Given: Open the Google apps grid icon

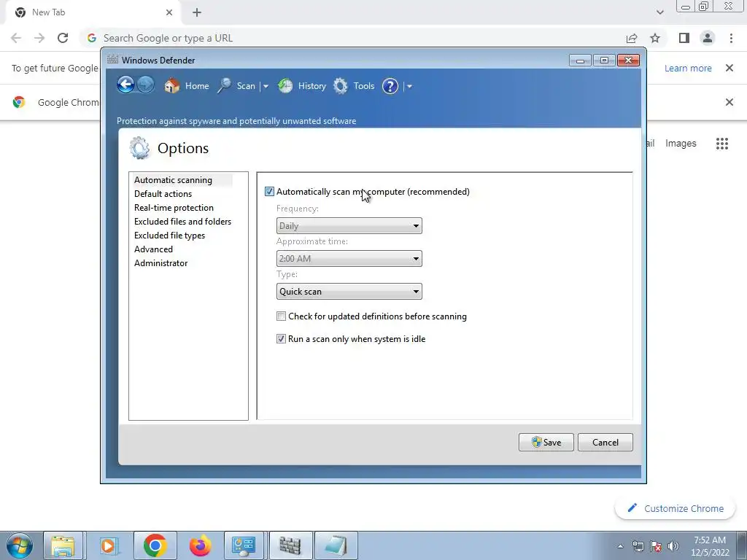Looking at the screenshot, I should (722, 144).
